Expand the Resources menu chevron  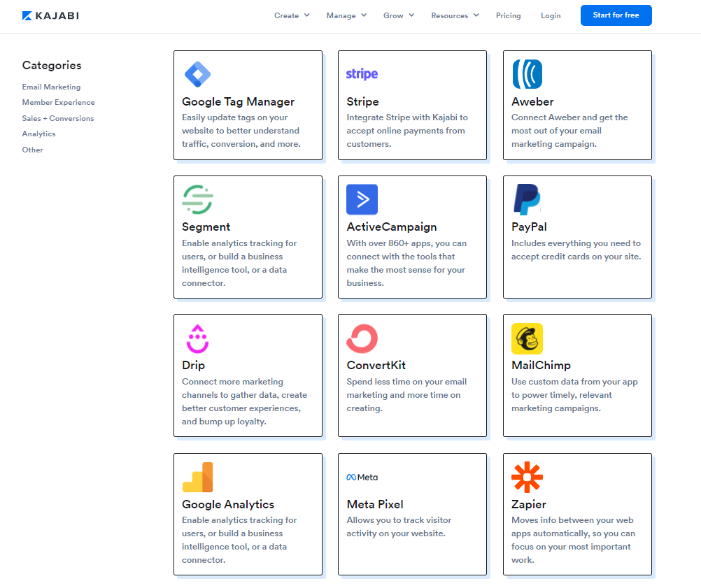pos(476,15)
